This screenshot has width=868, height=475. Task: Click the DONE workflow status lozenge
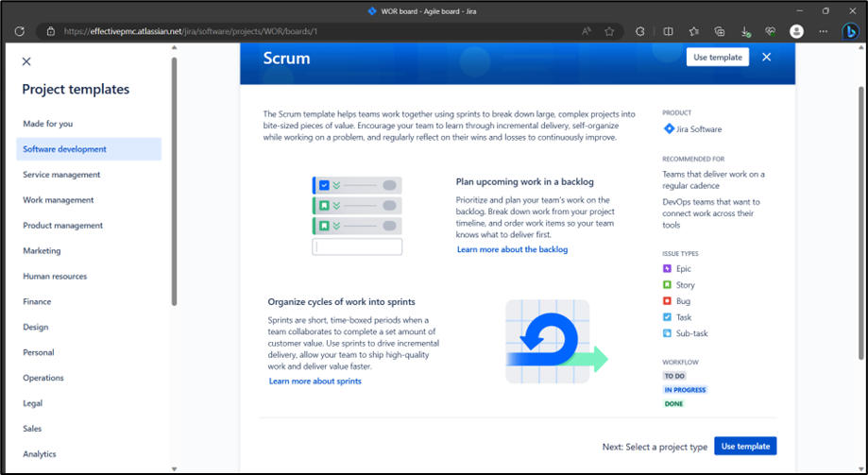673,403
